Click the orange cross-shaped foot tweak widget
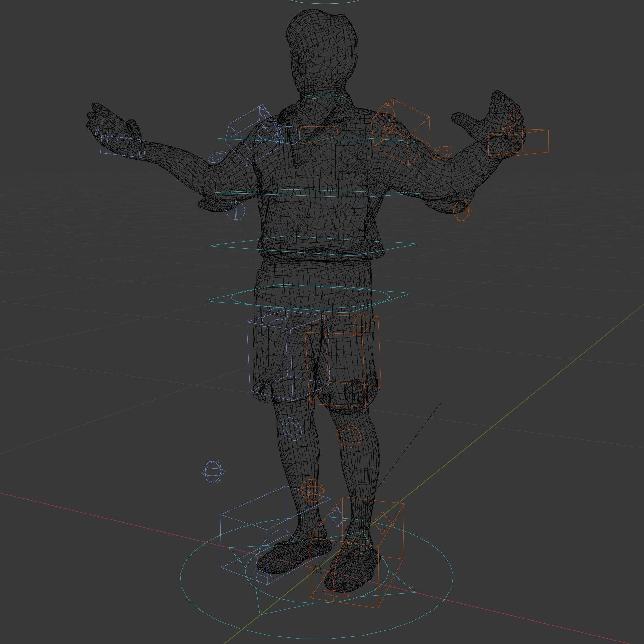The image size is (644, 644). click(x=382, y=523)
